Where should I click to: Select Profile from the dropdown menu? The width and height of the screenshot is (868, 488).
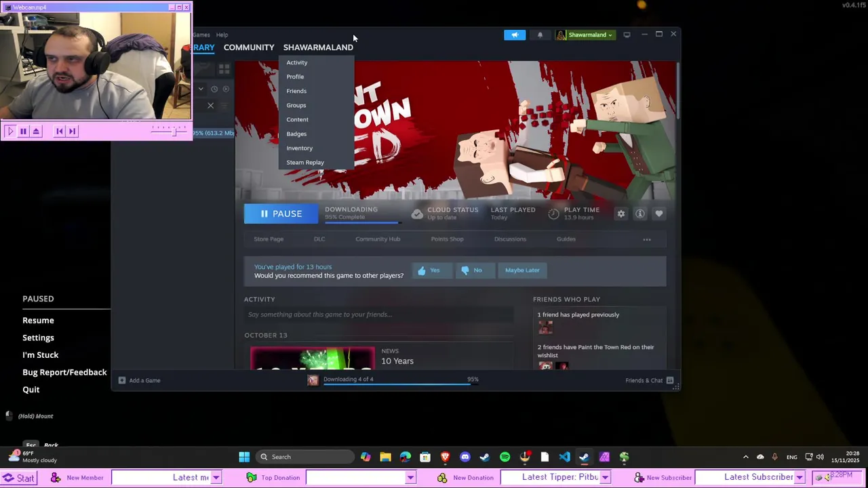coord(295,77)
